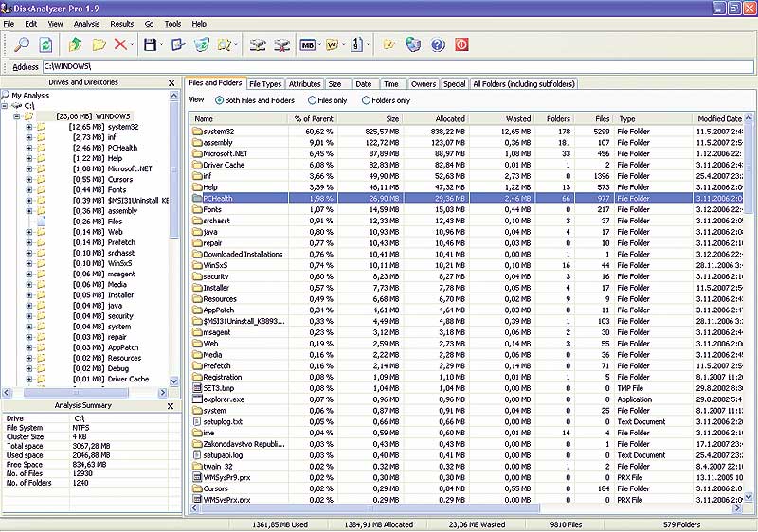Select Microsoft.NET in the directory tree
The width and height of the screenshot is (758, 532).
point(130,168)
